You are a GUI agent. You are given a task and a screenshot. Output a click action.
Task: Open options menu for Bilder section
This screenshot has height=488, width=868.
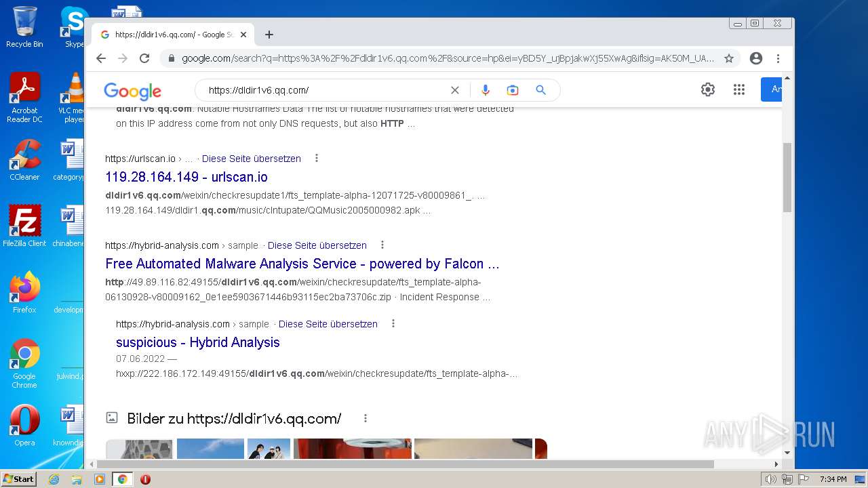tap(366, 419)
